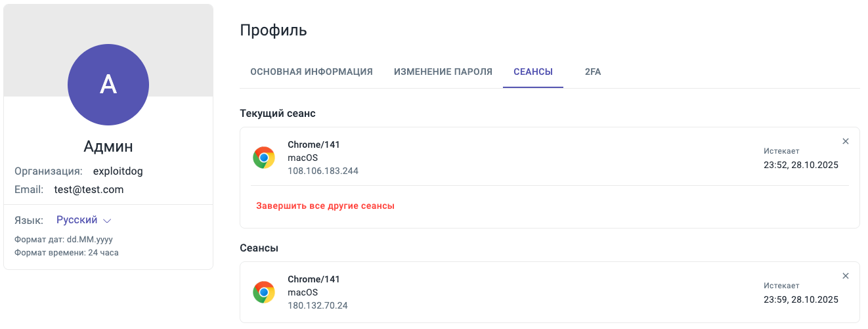868x329 pixels.
Task: Click IP address 180.132.70.24
Action: click(318, 305)
